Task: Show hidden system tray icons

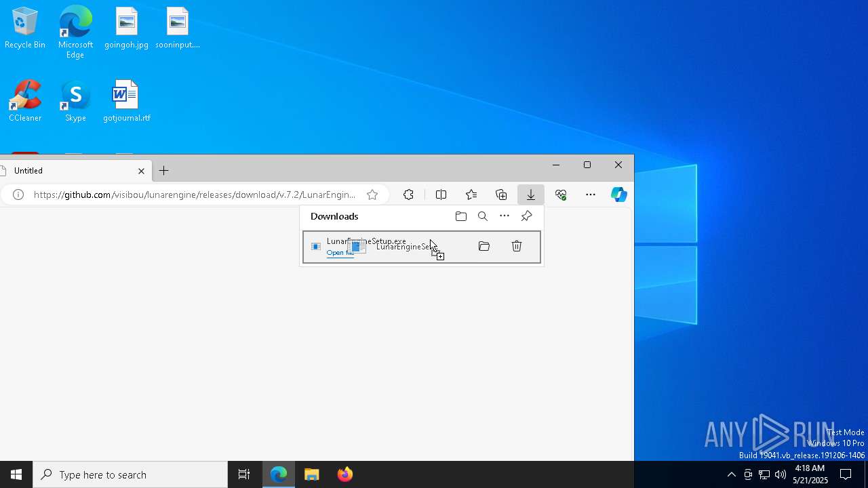Action: point(731,474)
